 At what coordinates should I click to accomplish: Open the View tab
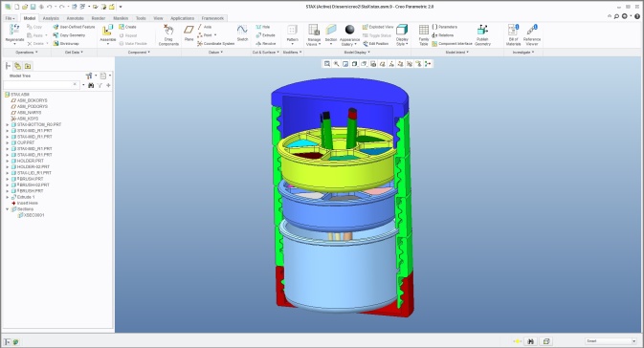(158, 18)
